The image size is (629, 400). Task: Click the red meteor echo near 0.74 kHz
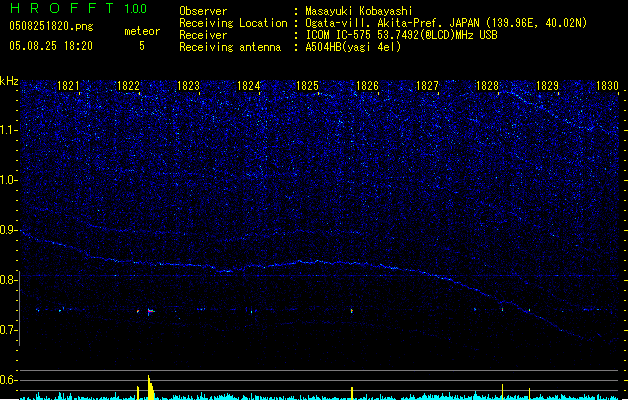tap(149, 311)
